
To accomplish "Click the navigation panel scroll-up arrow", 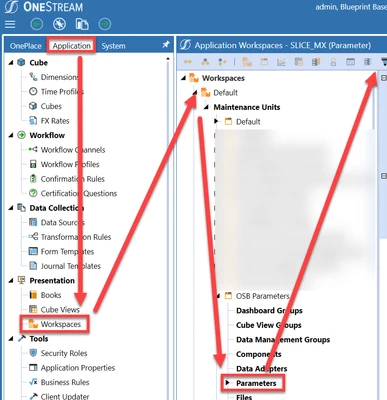I will pyautogui.click(x=168, y=59).
